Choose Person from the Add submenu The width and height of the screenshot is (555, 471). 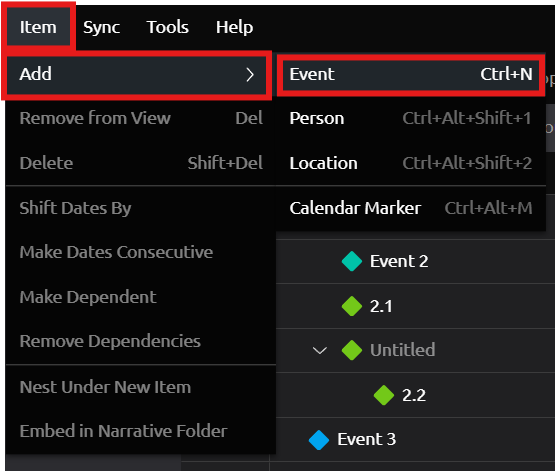click(x=411, y=118)
